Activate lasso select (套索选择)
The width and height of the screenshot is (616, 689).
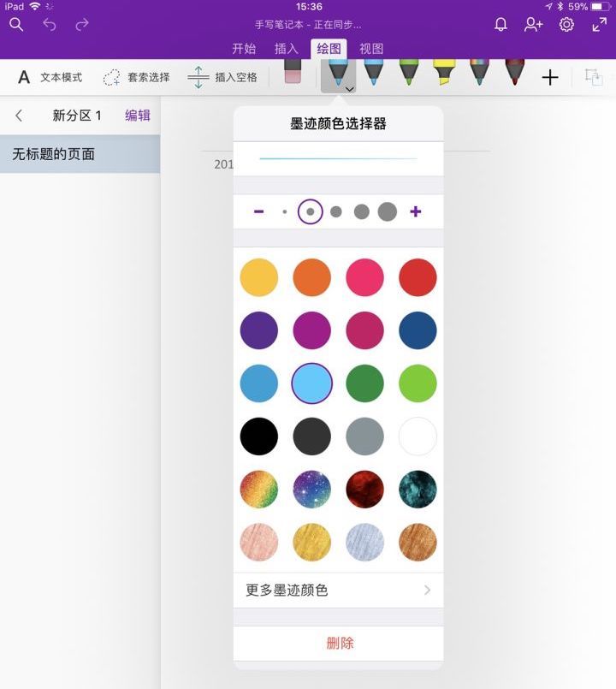[x=136, y=77]
